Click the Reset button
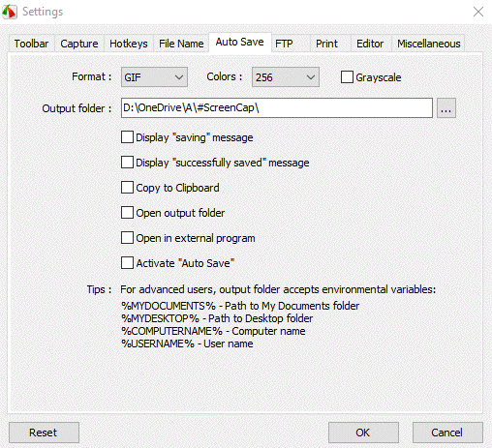Screen dimensions: 492x448 click(x=44, y=433)
